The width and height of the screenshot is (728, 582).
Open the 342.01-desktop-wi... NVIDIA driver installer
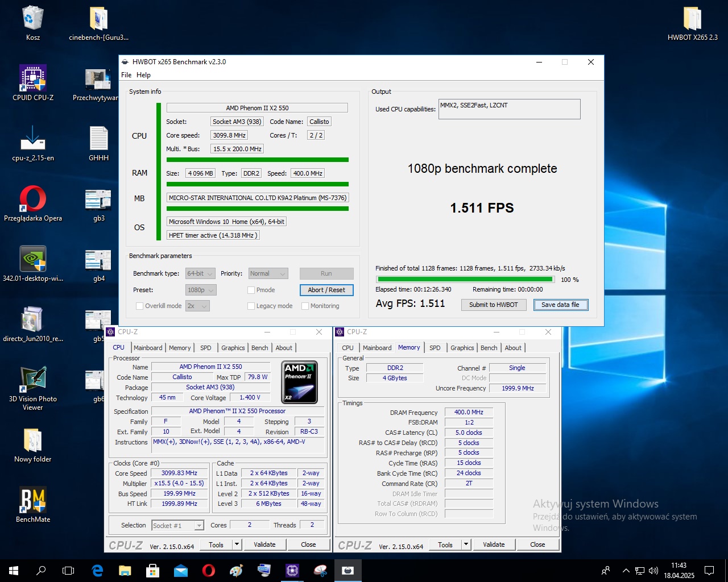pos(33,264)
